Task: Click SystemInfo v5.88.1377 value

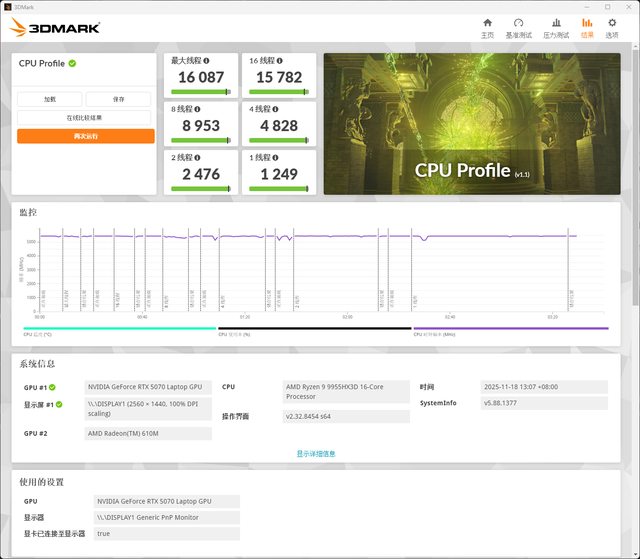Action: [544, 403]
